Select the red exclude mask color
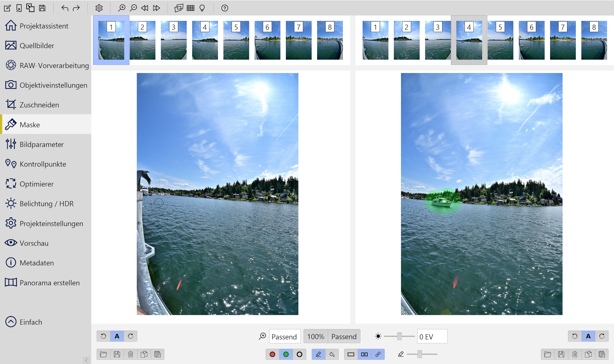Viewport: 614px width, 364px height. pos(272,354)
